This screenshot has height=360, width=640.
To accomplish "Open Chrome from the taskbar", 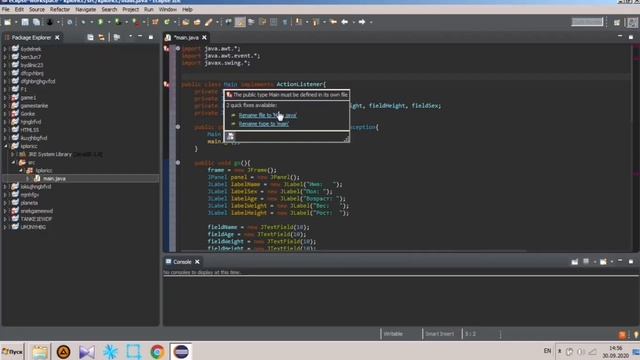I will point(157,351).
